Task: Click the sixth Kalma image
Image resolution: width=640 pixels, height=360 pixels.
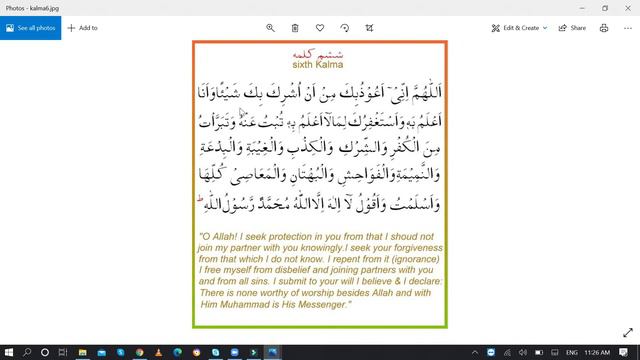Action: click(x=320, y=184)
